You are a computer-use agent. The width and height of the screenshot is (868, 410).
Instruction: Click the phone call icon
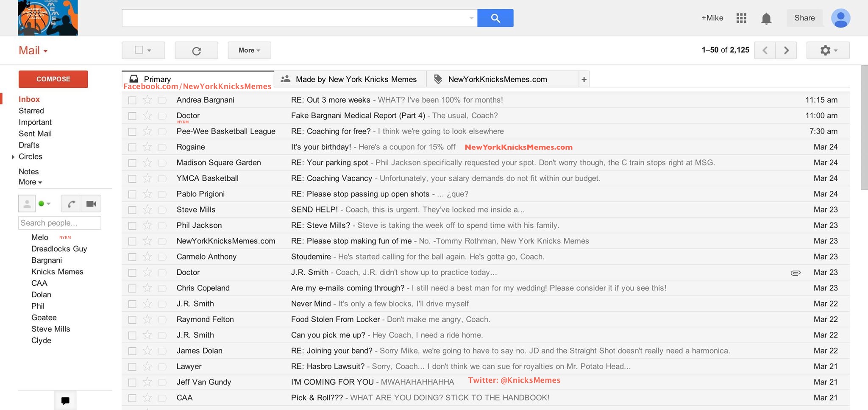pyautogui.click(x=71, y=204)
